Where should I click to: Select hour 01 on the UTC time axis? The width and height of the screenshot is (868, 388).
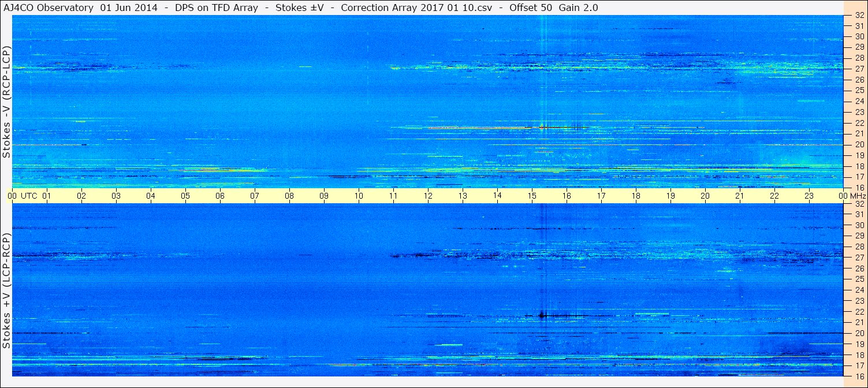coord(47,196)
